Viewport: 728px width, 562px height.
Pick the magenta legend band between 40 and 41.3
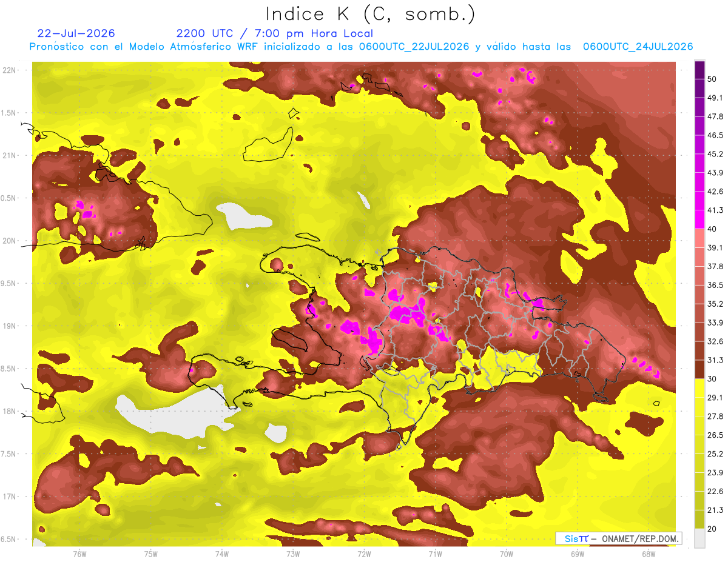pos(699,219)
